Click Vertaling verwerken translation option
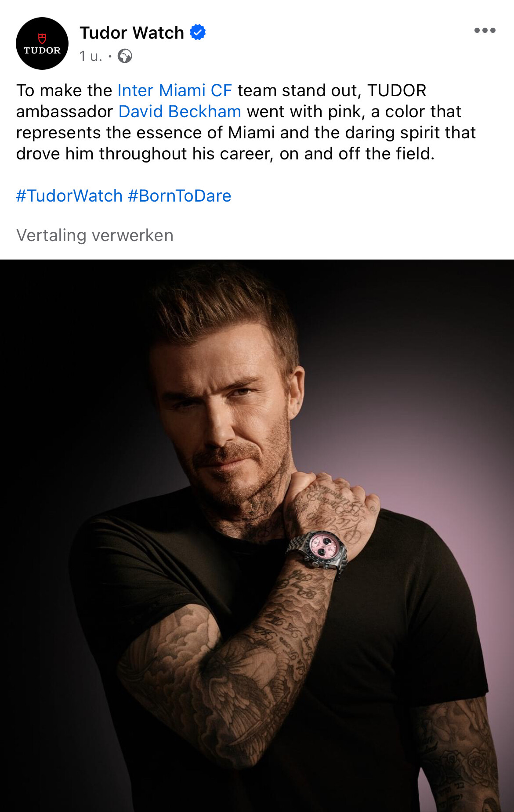Image resolution: width=514 pixels, height=812 pixels. (x=95, y=235)
